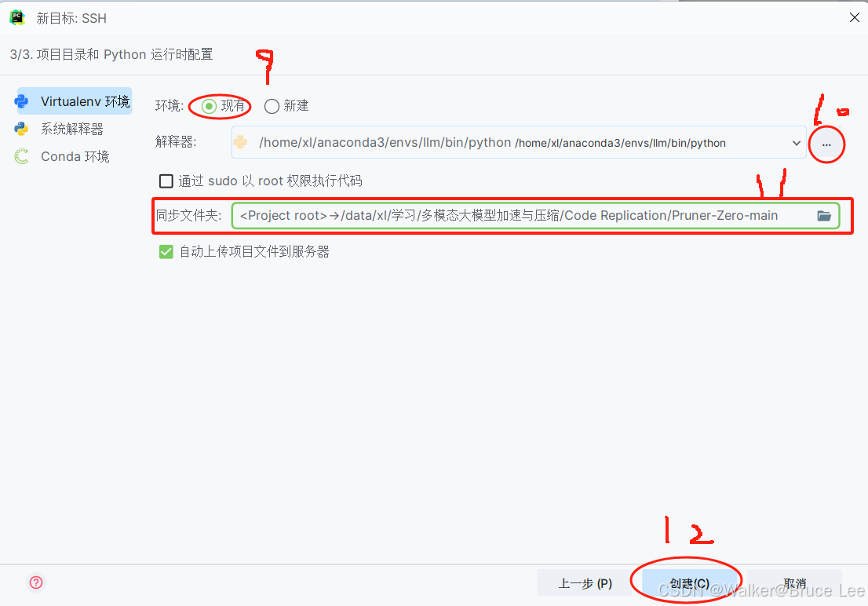
Task: Enable 通过 sudo 以 root 权限执行代码 checkbox
Action: tap(166, 181)
